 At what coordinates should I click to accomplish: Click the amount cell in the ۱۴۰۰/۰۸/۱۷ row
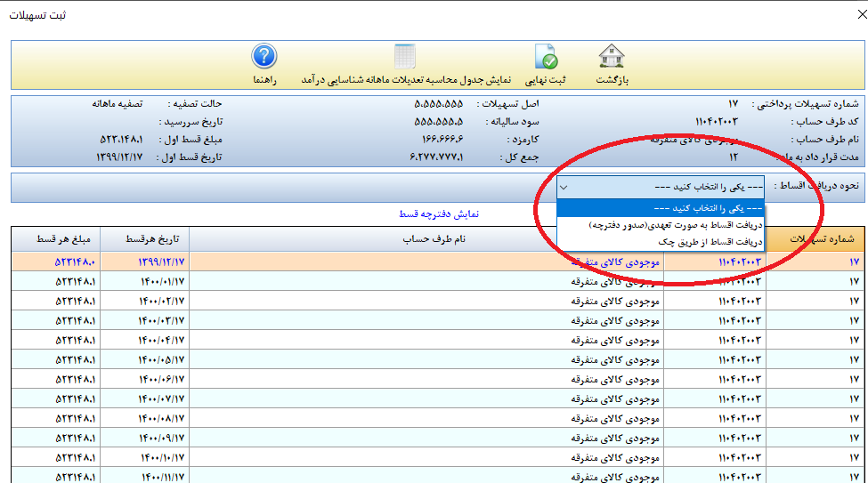56,419
